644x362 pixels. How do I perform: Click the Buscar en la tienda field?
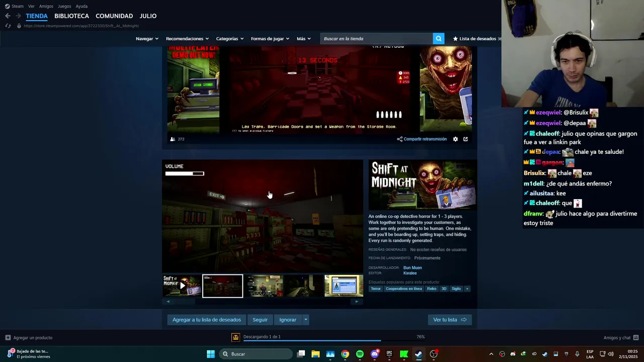(376, 39)
